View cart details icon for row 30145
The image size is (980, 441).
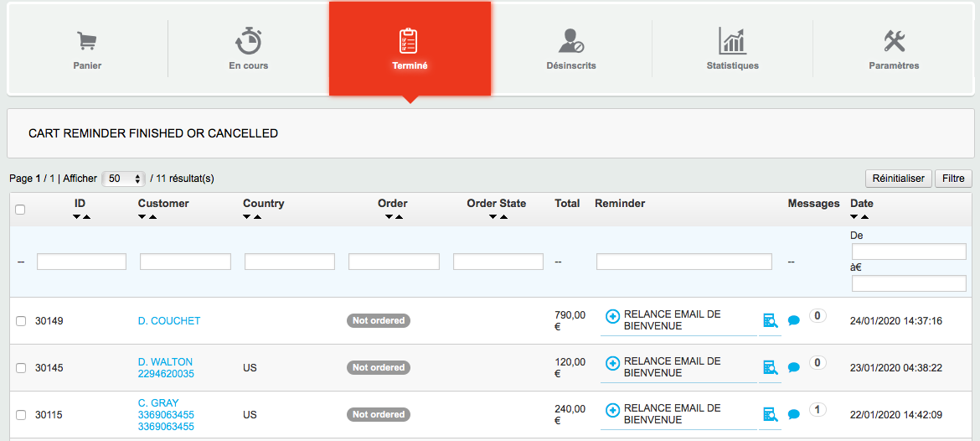770,368
